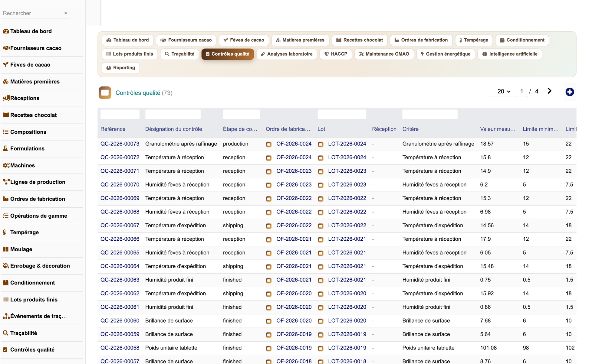
Task: Open Analyses laboratoire tab
Action: 287,54
